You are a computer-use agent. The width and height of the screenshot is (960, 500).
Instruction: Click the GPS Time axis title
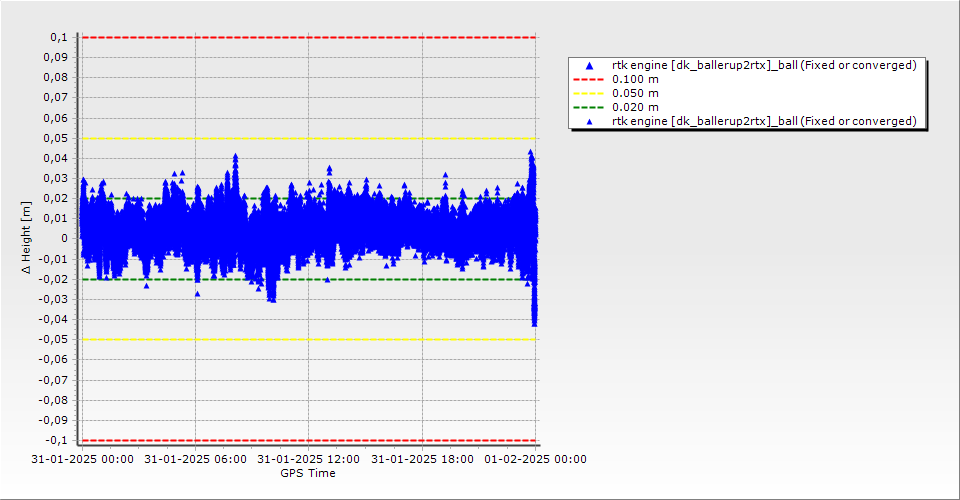308,473
